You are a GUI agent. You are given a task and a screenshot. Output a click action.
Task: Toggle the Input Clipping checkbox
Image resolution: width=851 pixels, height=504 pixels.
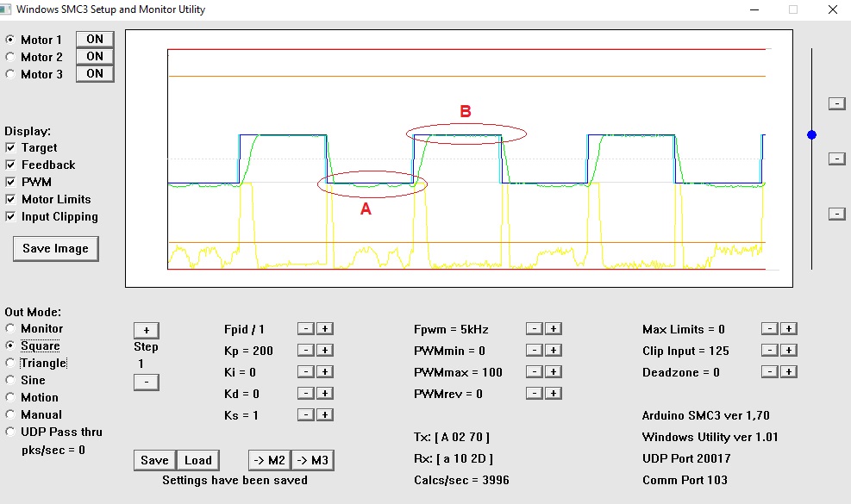[x=10, y=216]
